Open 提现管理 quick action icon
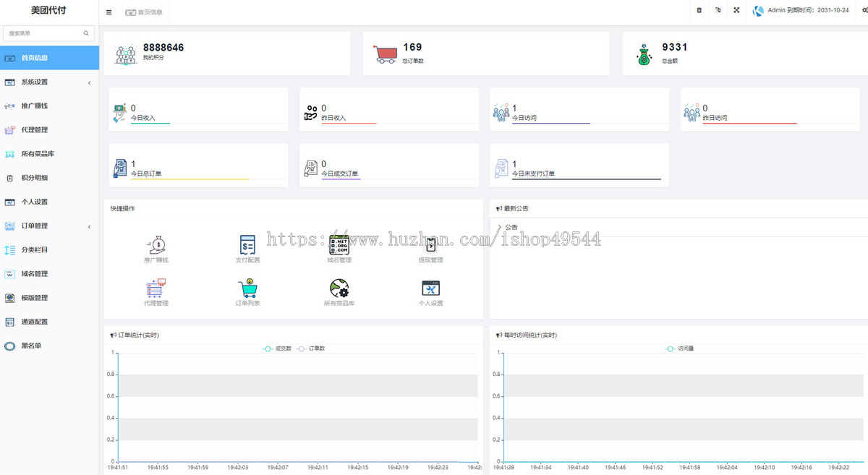This screenshot has width=868, height=475. 430,245
